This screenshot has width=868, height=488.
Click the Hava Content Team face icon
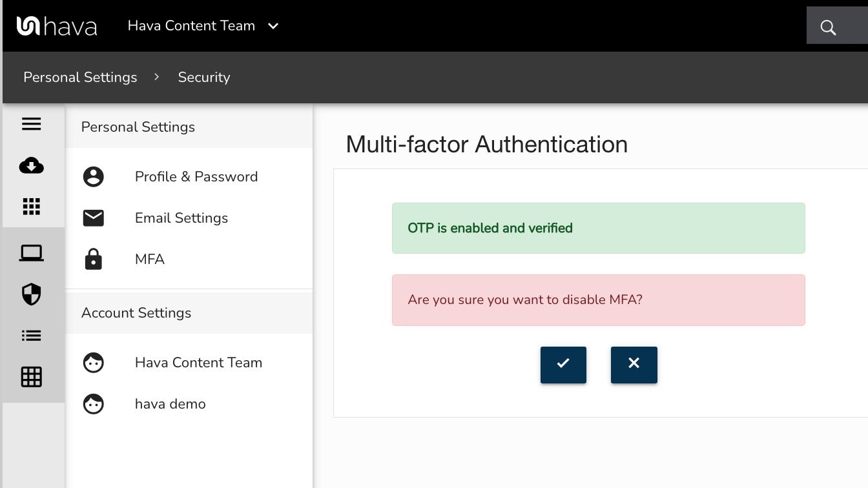pos(94,363)
